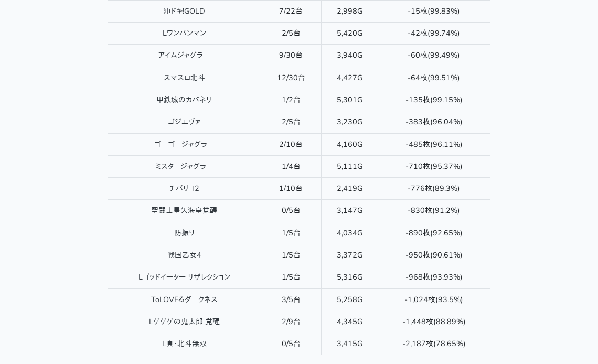Click the 防振り machine name

pos(184,233)
